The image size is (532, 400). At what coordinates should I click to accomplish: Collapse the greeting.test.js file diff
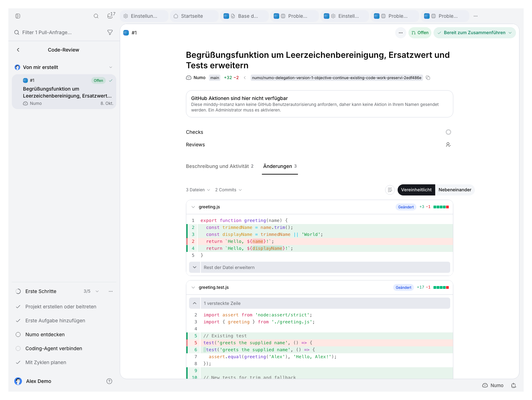pyautogui.click(x=193, y=287)
